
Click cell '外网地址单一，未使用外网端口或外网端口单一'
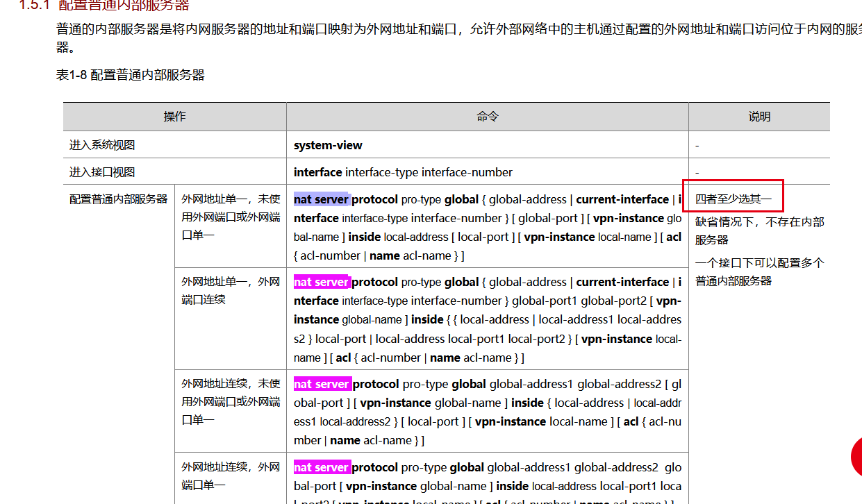(231, 226)
